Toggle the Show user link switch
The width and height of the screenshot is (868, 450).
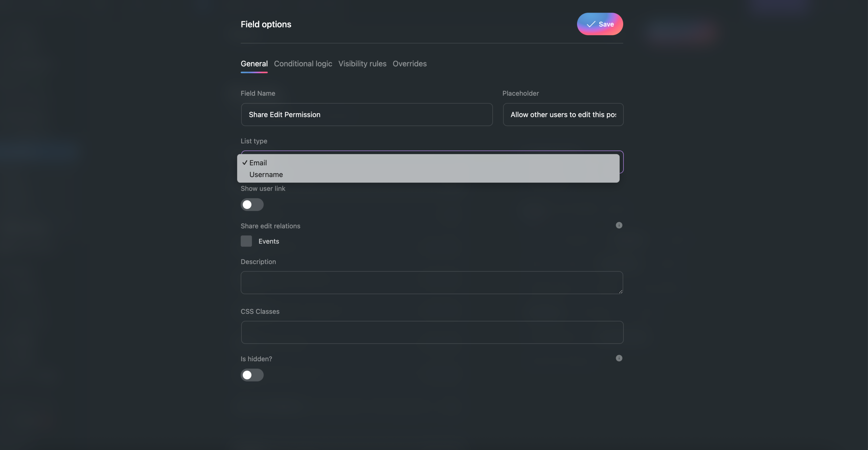pyautogui.click(x=252, y=204)
